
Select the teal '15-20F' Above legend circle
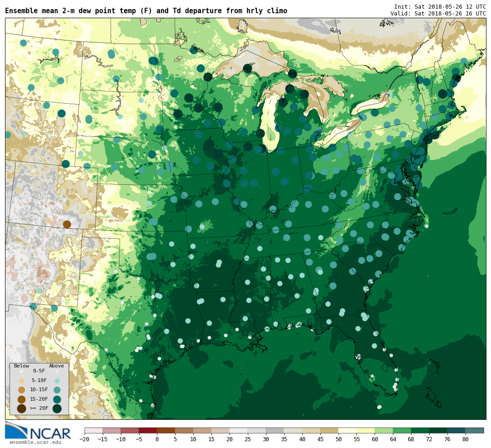pos(57,399)
